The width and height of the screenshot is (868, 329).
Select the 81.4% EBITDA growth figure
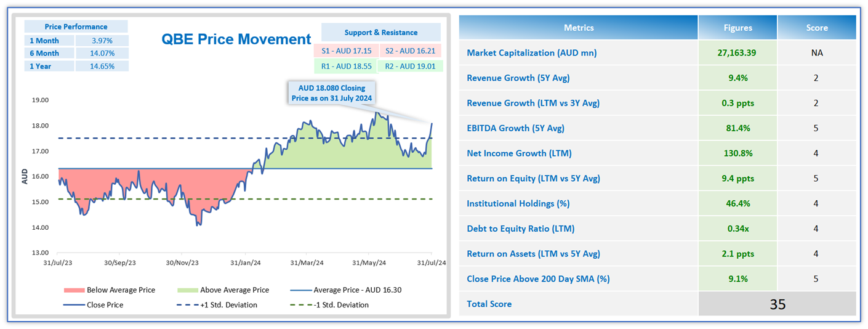pos(737,128)
